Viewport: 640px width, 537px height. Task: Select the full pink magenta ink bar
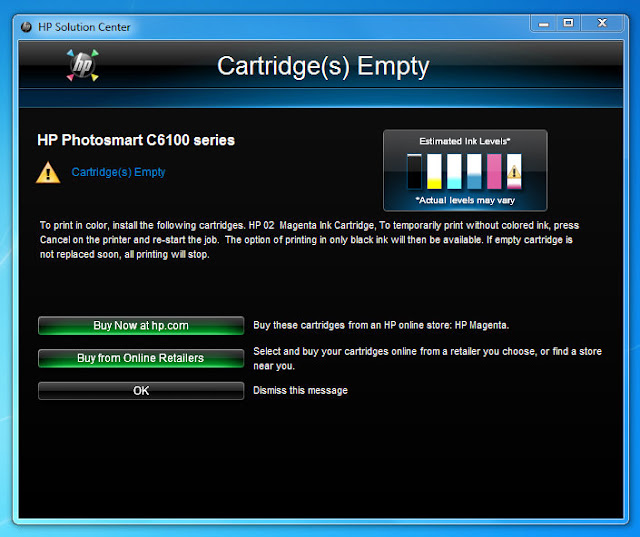pos(494,171)
